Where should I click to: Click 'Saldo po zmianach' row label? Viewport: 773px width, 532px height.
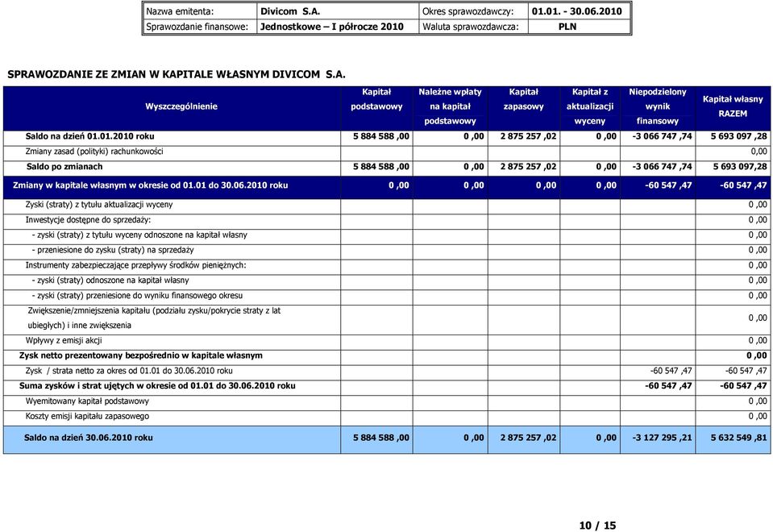coord(64,167)
